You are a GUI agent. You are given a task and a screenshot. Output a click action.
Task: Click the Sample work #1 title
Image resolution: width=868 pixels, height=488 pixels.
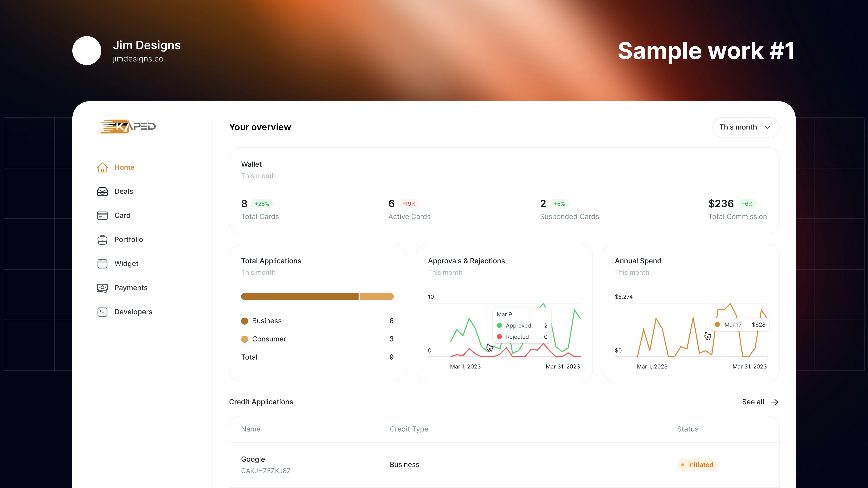(706, 51)
